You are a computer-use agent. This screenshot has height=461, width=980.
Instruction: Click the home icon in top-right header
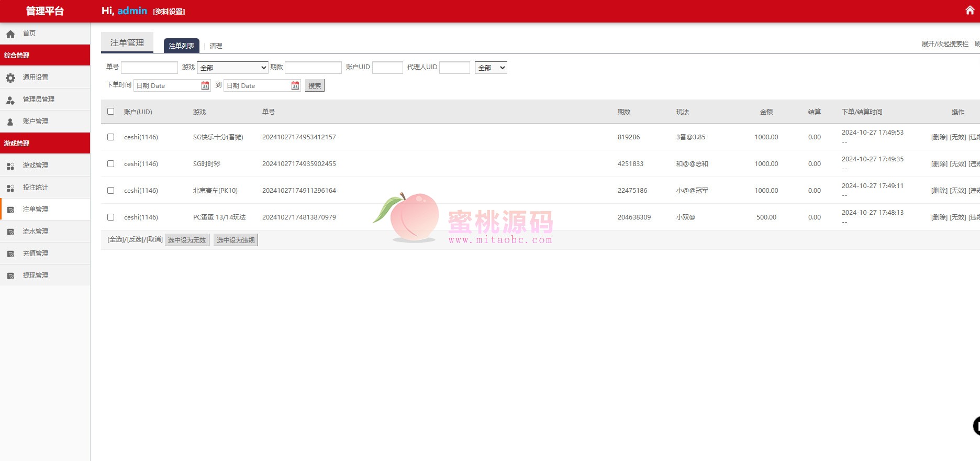click(970, 10)
